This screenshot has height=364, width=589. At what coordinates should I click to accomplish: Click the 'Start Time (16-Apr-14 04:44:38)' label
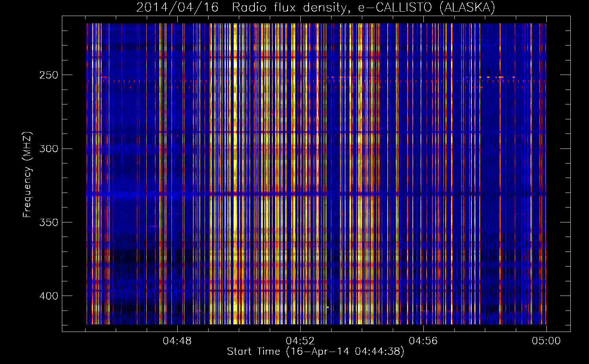(316, 352)
